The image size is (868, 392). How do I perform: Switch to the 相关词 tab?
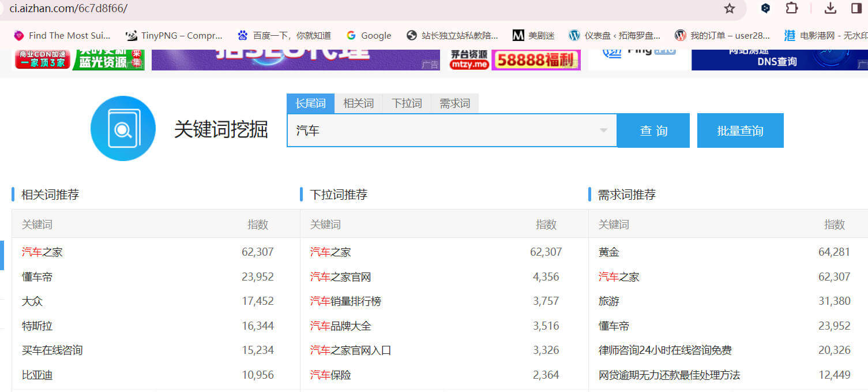point(358,103)
